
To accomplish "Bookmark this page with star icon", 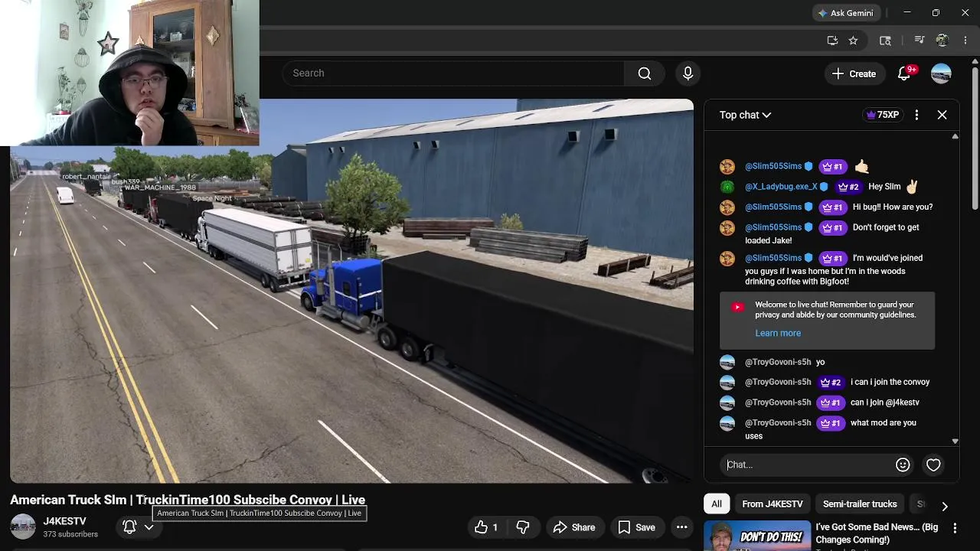I will coord(853,41).
